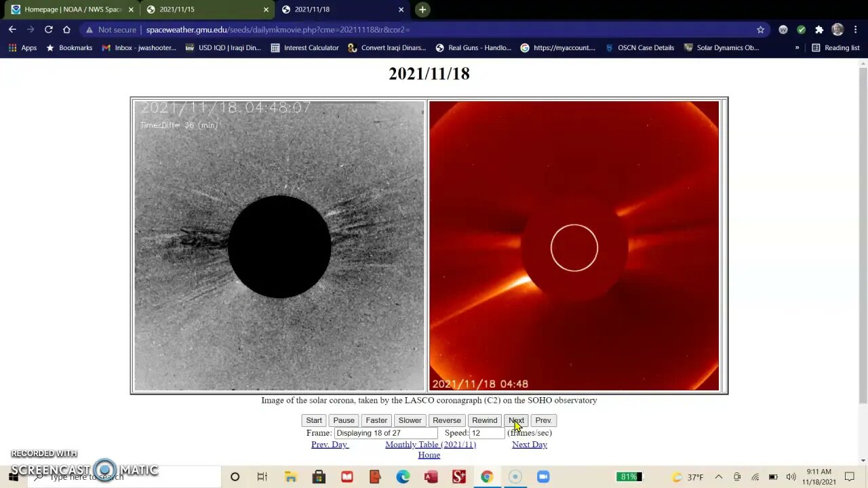Open the Solar Dynamics Observatory bookmark
The image size is (868, 488).
coord(722,48)
